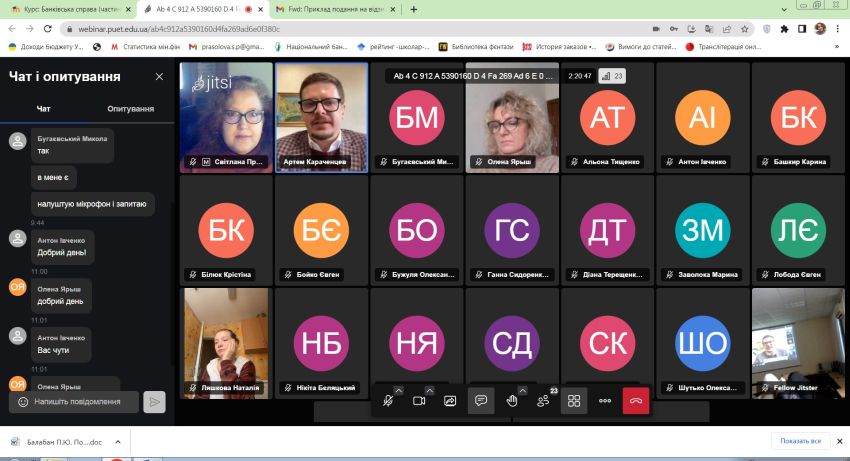Toggle tile view layout icon
Screen dimensions: 850x461
coord(574,401)
